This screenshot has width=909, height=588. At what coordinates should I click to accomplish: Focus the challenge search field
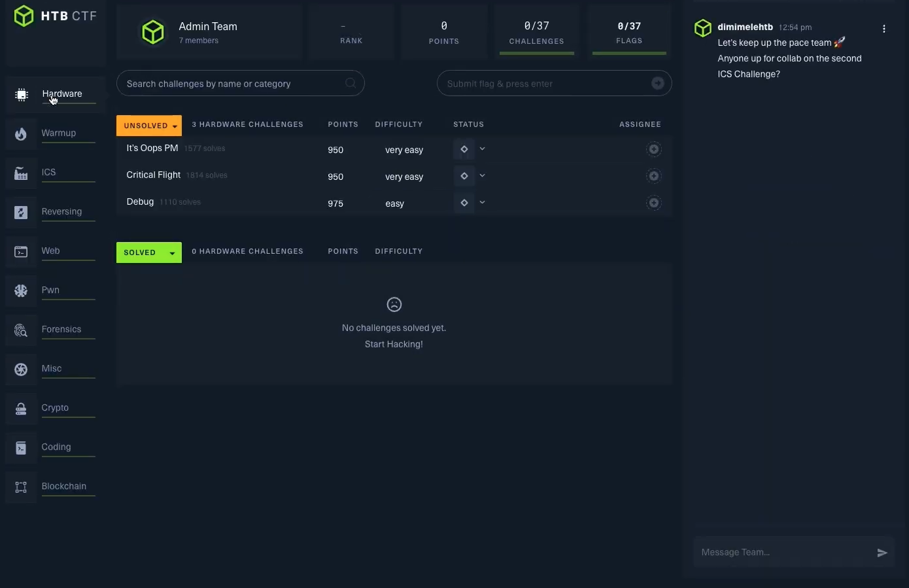click(x=240, y=84)
